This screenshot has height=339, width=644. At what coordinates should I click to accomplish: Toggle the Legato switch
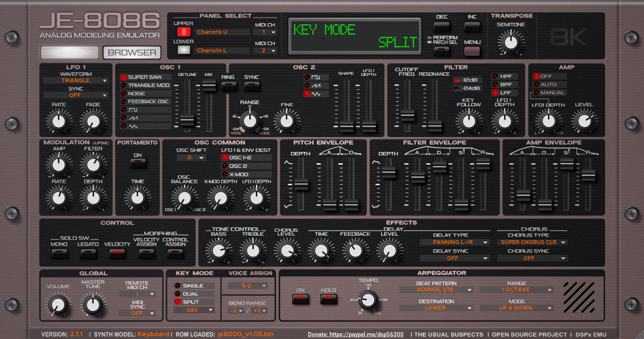point(88,253)
